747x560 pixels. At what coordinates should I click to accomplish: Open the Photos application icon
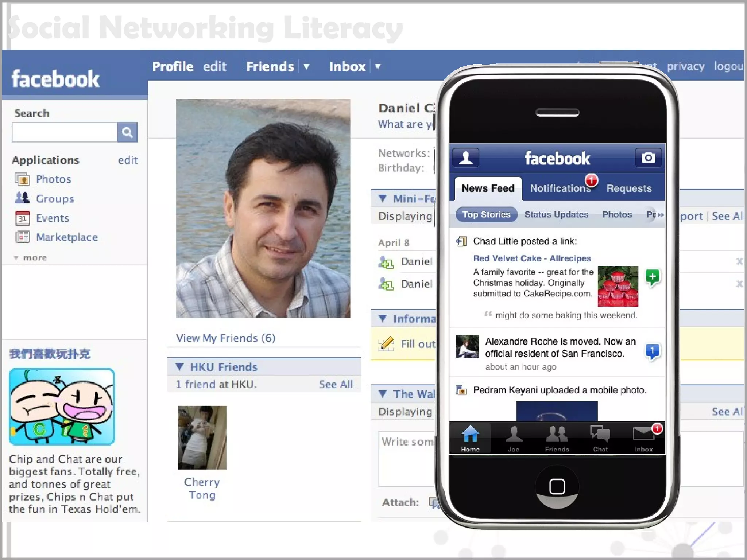point(22,179)
